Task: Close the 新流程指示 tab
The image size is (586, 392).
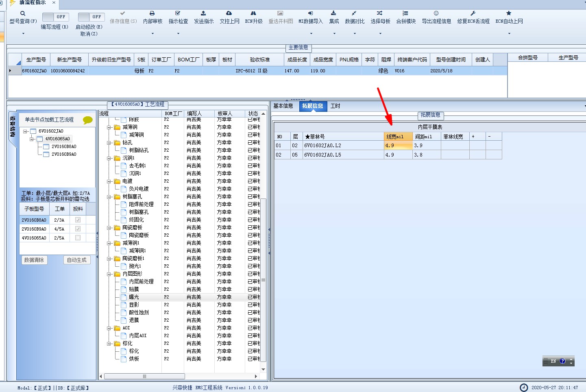Action: click(x=54, y=2)
